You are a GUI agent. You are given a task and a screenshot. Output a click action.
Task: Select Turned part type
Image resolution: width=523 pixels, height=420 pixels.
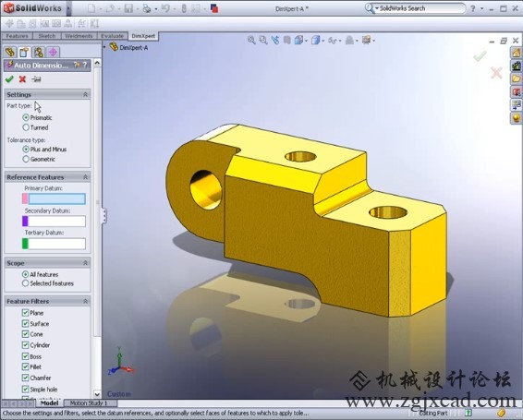(x=26, y=127)
